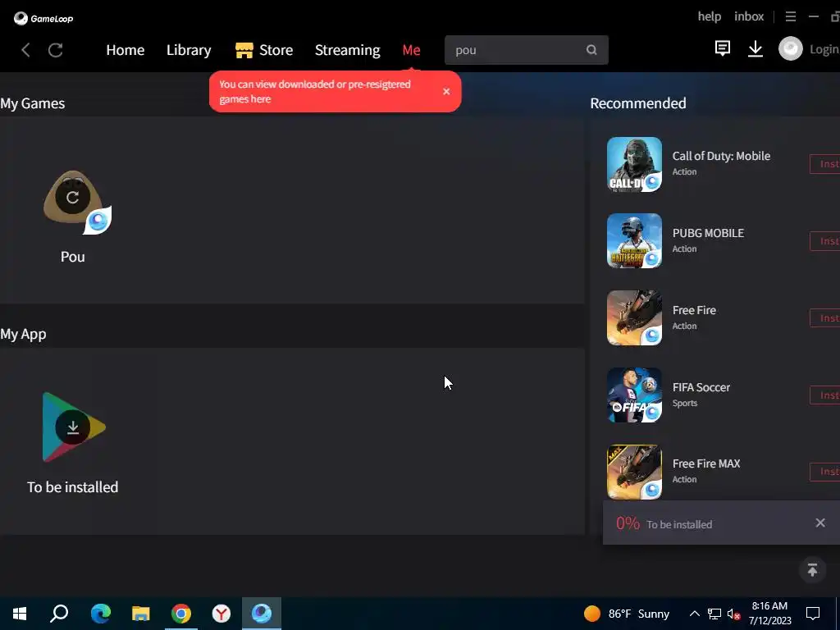Install PUBG MOBILE
This screenshot has height=630, width=840.
825,241
